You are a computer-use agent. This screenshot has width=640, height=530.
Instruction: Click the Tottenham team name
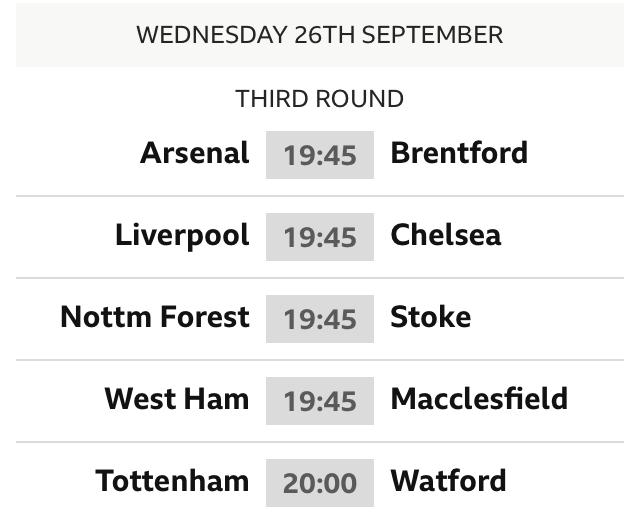[173, 481]
